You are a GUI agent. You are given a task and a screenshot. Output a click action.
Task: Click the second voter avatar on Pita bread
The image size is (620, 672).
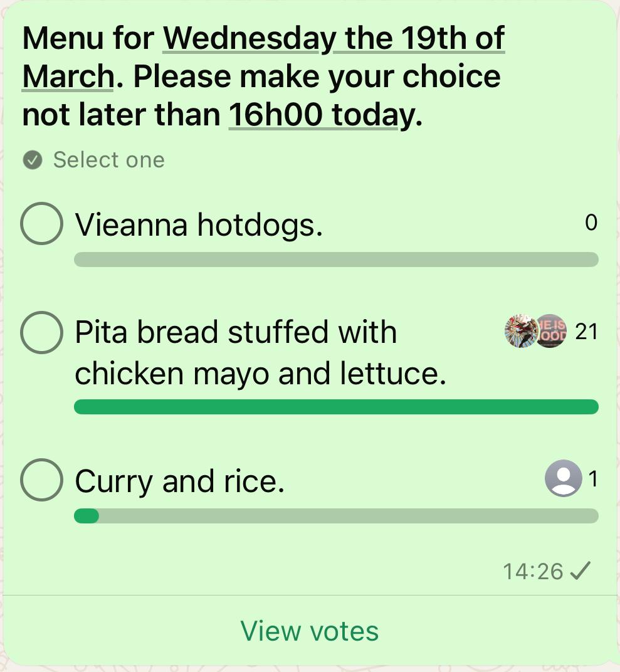[552, 331]
